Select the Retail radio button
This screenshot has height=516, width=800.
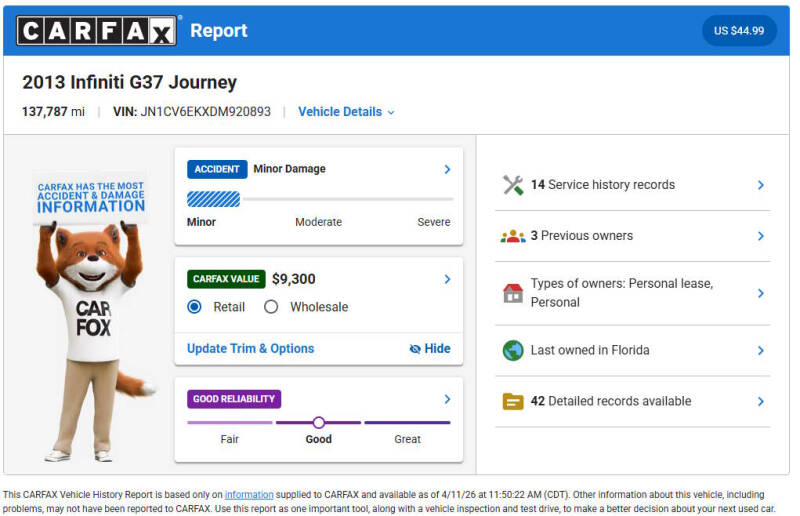point(194,307)
